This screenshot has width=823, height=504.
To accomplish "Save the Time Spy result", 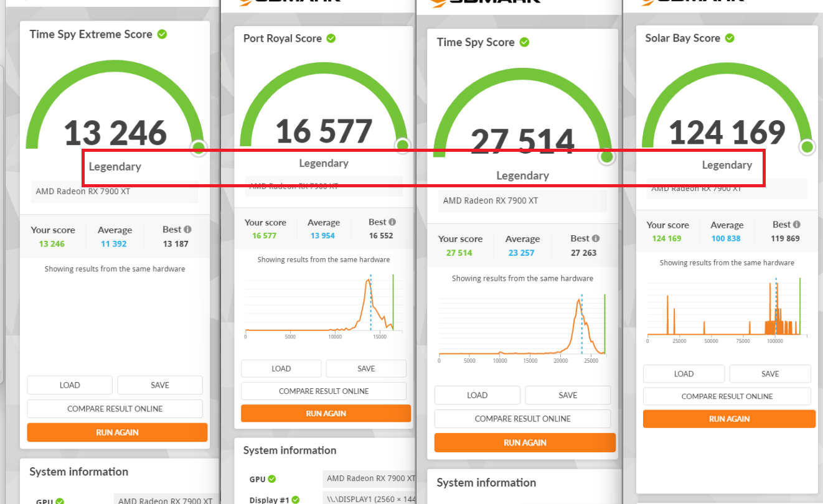I will 568,395.
